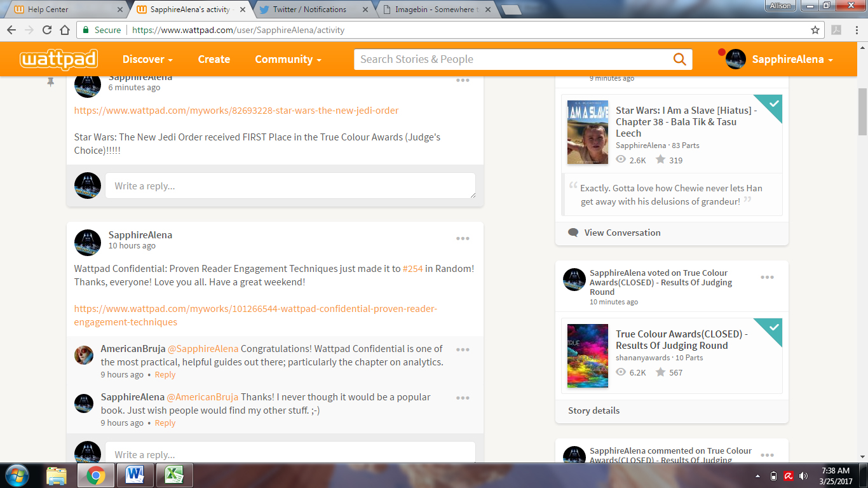
Task: Open the star-wars-the-new-jedi-order myworks link
Action: 236,111
